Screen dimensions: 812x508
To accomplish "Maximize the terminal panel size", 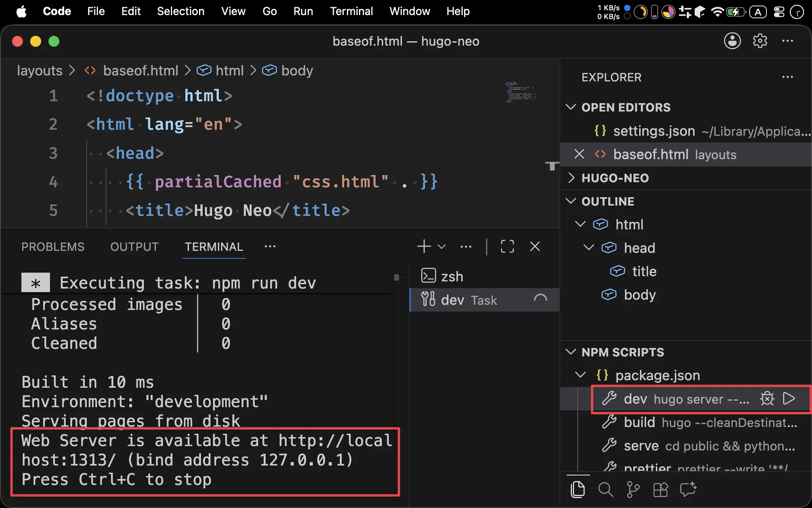I will click(507, 246).
